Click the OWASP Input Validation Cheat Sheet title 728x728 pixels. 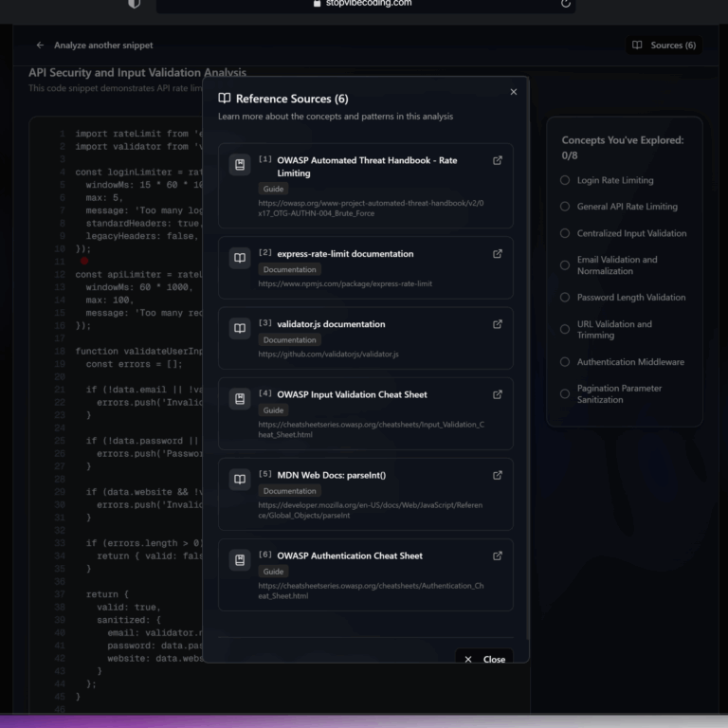(352, 394)
